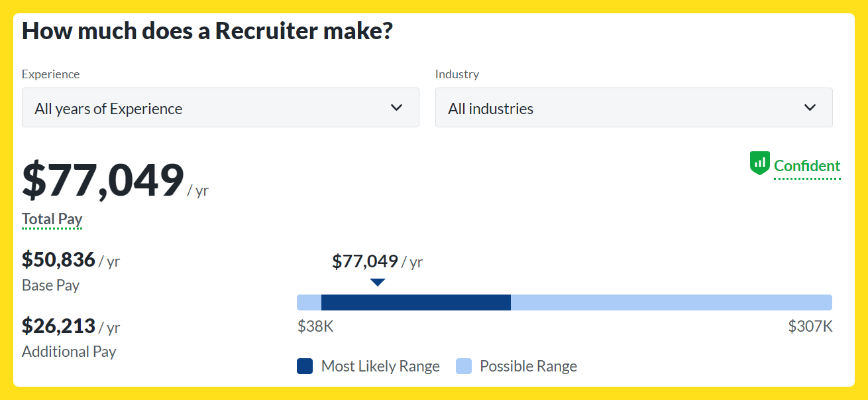Click the $77,049 total pay figure
868x400 pixels.
(x=103, y=180)
